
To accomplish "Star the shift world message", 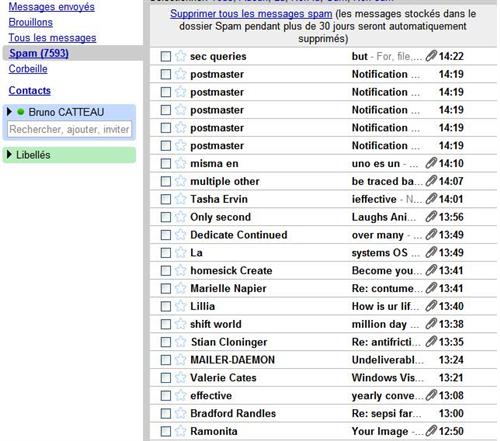I will (x=180, y=324).
